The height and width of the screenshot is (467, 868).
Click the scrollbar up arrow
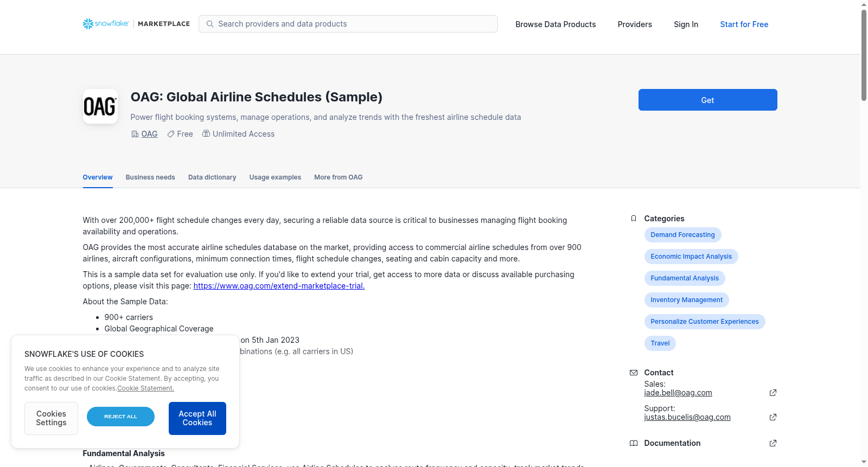pyautogui.click(x=864, y=4)
